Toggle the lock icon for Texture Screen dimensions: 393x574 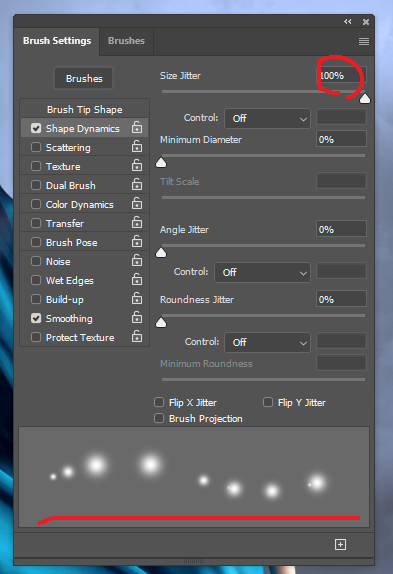(137, 165)
